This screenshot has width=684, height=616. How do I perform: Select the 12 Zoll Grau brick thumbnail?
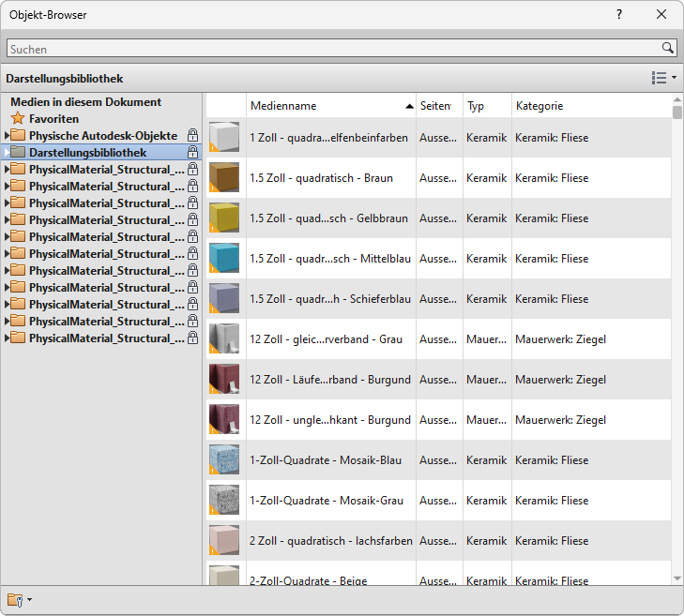click(x=224, y=338)
